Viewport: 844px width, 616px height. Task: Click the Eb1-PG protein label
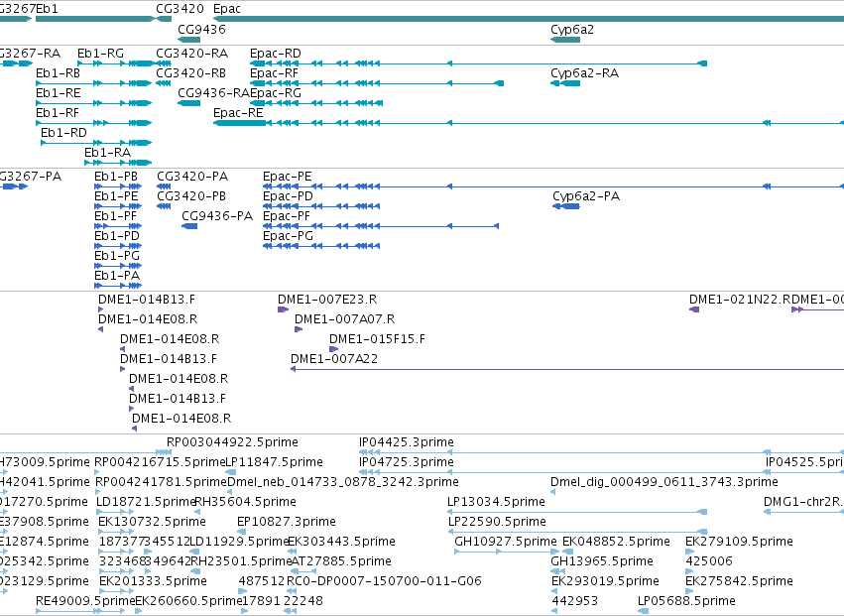point(117,256)
